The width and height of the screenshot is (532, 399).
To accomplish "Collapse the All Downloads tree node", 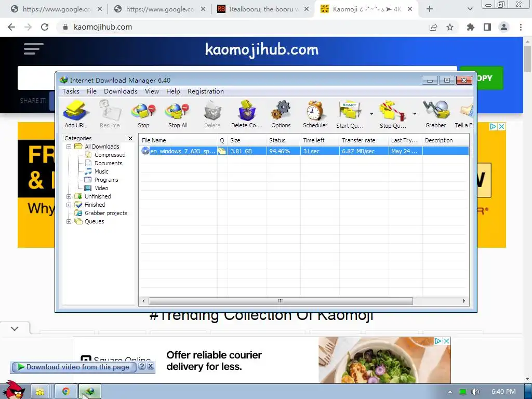I will tap(69, 147).
